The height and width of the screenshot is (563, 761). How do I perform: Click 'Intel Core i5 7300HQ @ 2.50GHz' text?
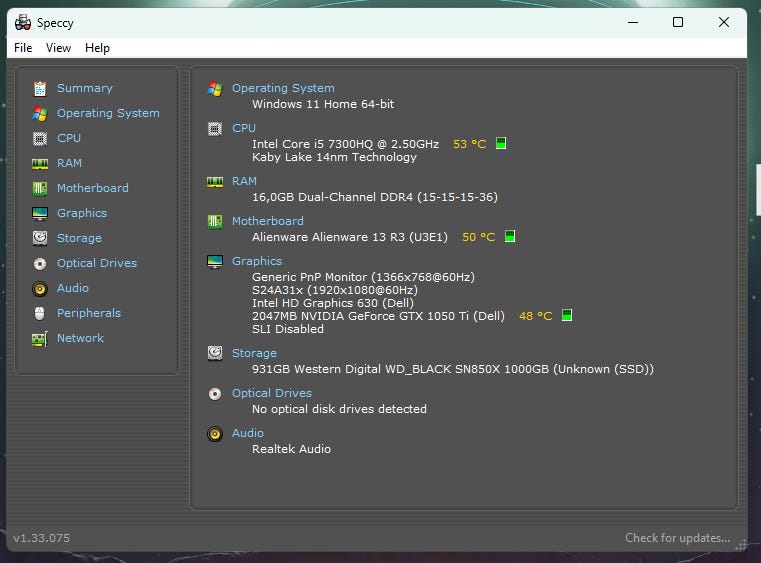pos(345,144)
